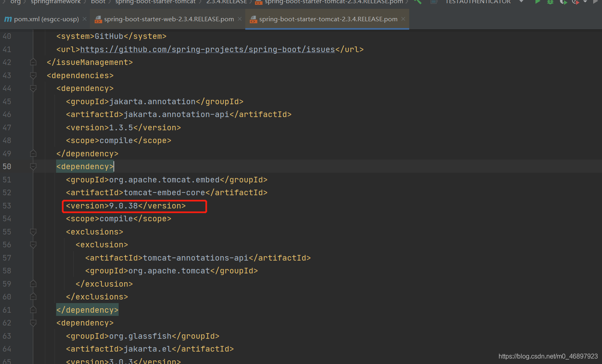Click the org.apache.tomcat groupId line
Viewport: 602px width, 364px height.
pyautogui.click(x=172, y=271)
